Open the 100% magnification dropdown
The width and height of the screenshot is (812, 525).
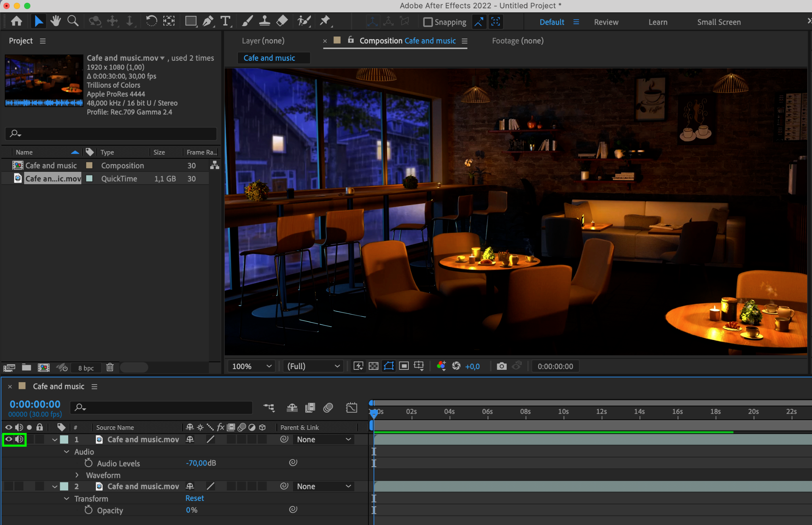click(x=252, y=366)
